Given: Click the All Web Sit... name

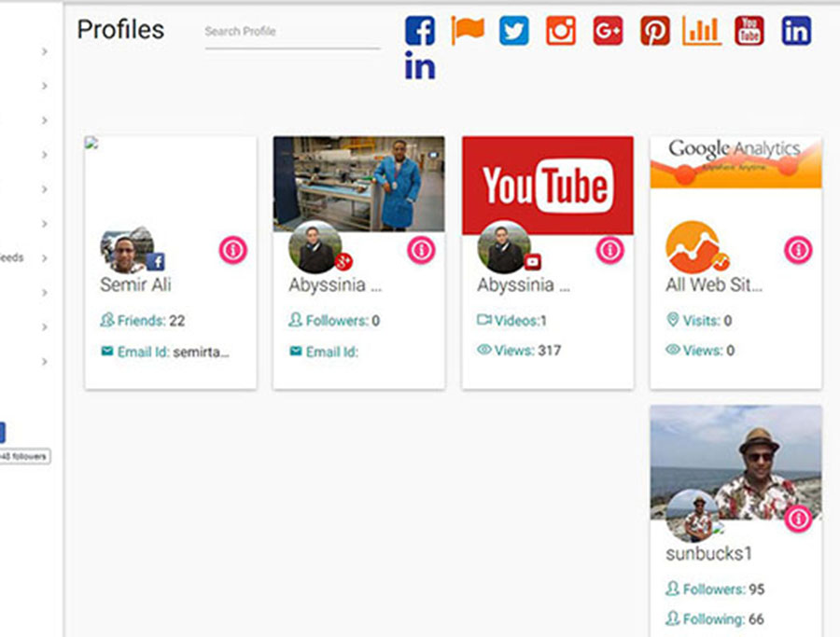Looking at the screenshot, I should click(714, 284).
